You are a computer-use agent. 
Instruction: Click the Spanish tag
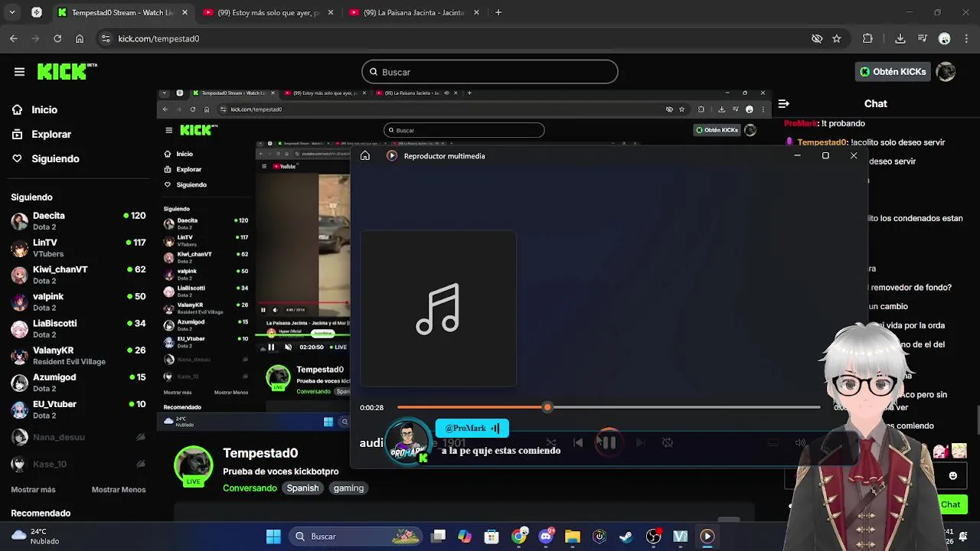[x=302, y=488]
